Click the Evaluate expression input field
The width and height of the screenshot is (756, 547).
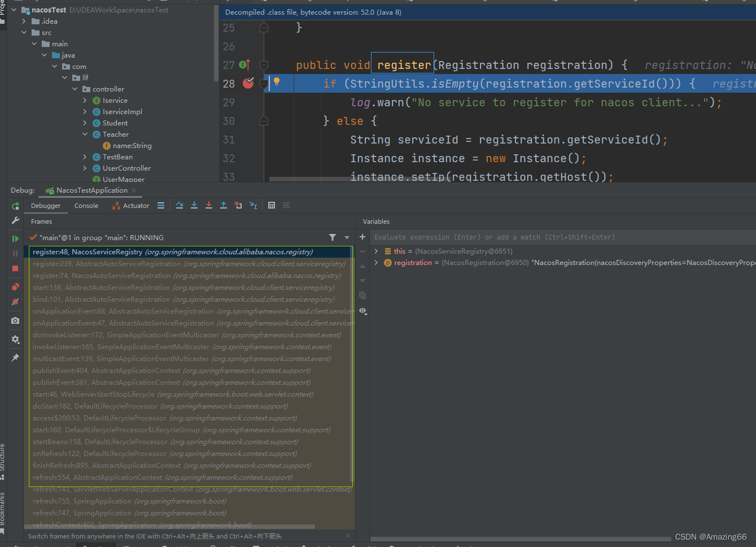coord(562,237)
